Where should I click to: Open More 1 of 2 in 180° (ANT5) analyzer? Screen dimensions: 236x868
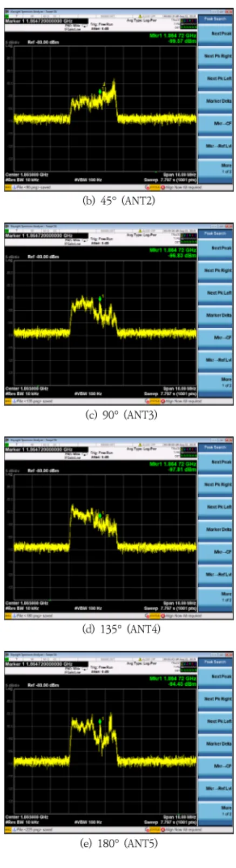pyautogui.click(x=215, y=811)
